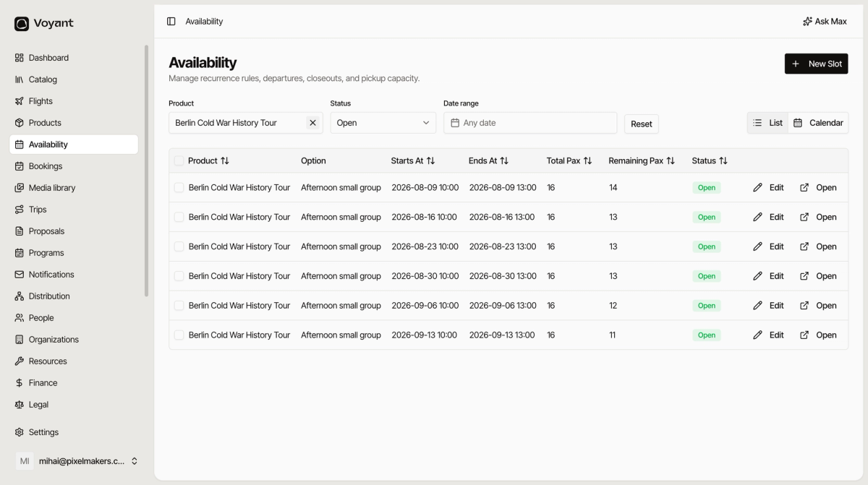Click the sidebar vertical scrollbar

point(147,171)
